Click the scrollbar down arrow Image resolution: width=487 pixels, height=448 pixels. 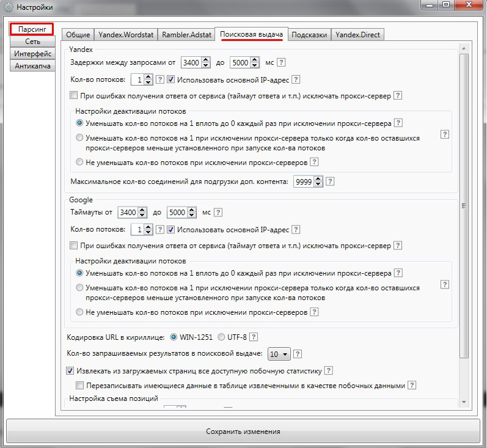(464, 402)
